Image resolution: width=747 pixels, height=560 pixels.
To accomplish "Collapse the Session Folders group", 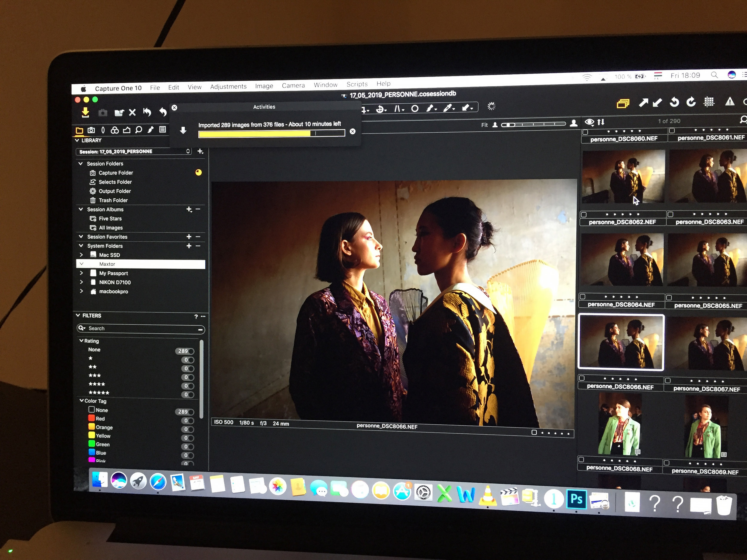I will pyautogui.click(x=81, y=164).
